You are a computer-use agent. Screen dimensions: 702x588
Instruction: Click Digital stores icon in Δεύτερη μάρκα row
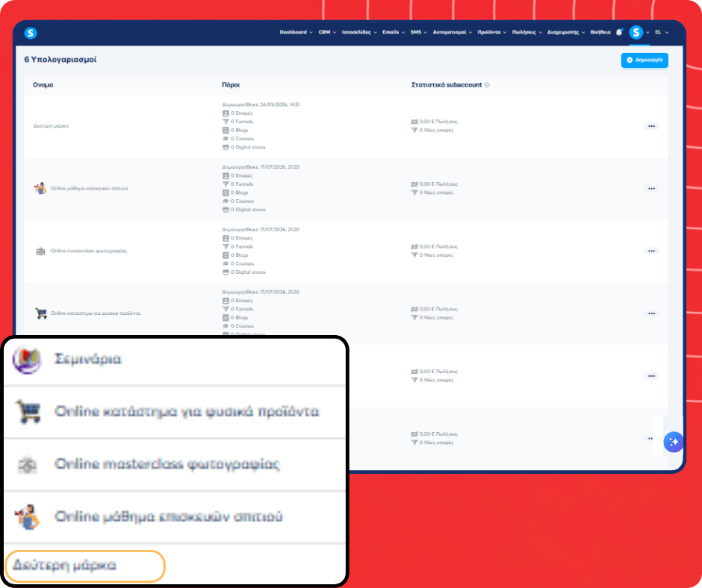pyautogui.click(x=226, y=147)
